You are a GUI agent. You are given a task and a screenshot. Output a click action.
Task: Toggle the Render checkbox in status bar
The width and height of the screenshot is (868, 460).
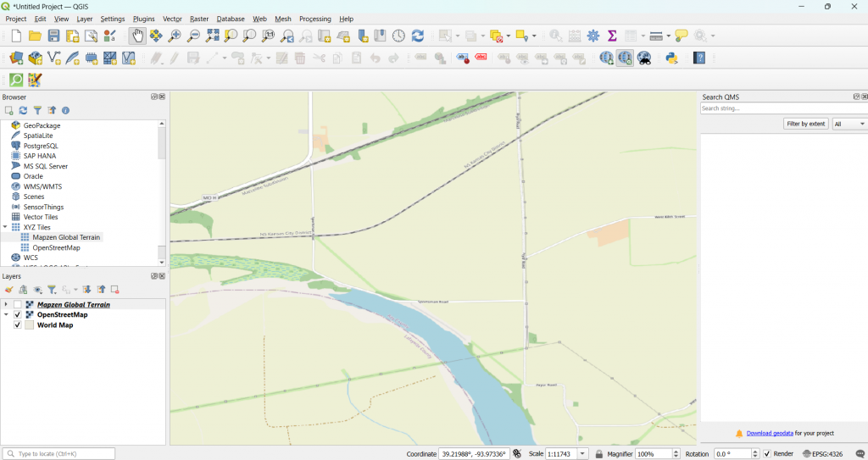click(767, 454)
